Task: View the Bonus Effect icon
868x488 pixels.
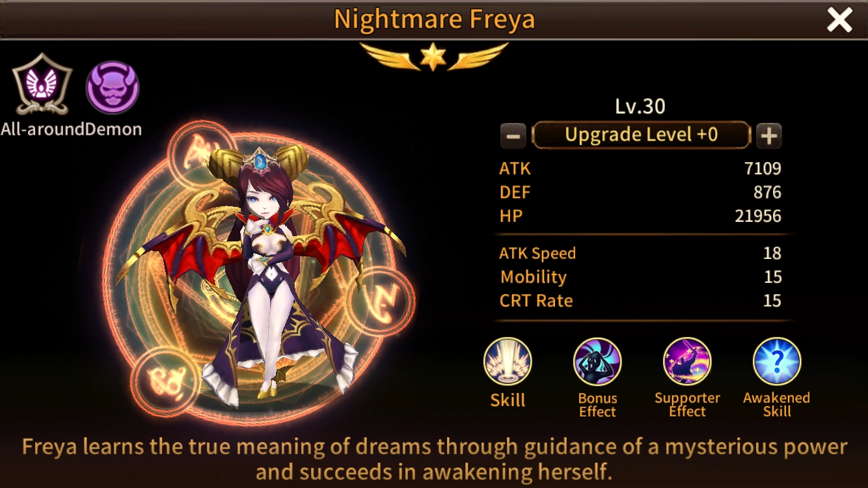Action: tap(597, 362)
